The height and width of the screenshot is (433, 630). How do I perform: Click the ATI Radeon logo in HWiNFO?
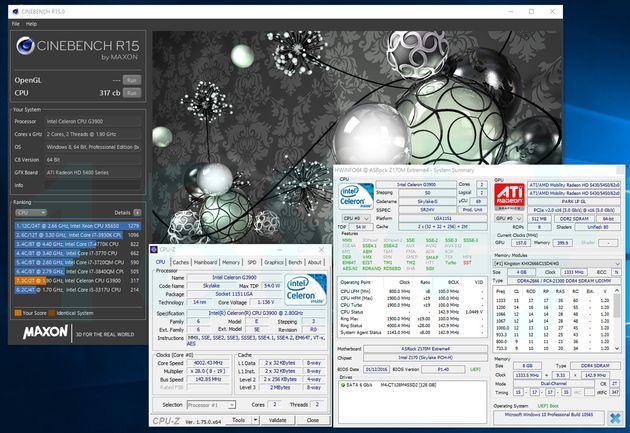(x=509, y=195)
